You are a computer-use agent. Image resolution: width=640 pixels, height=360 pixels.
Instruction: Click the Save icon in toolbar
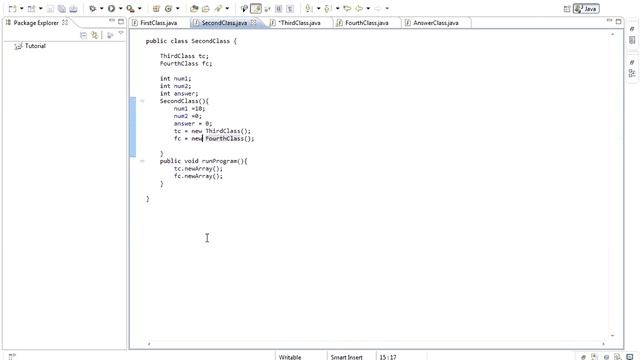click(50, 9)
